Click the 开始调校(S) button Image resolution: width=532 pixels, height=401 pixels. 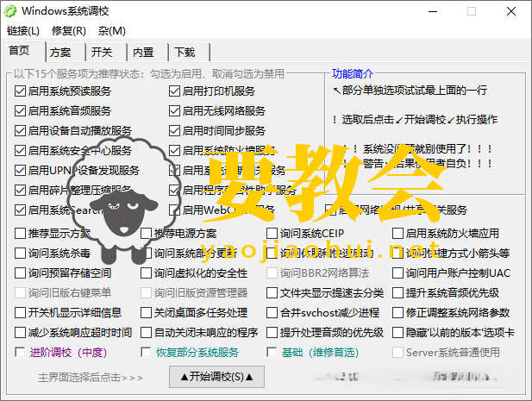216,377
